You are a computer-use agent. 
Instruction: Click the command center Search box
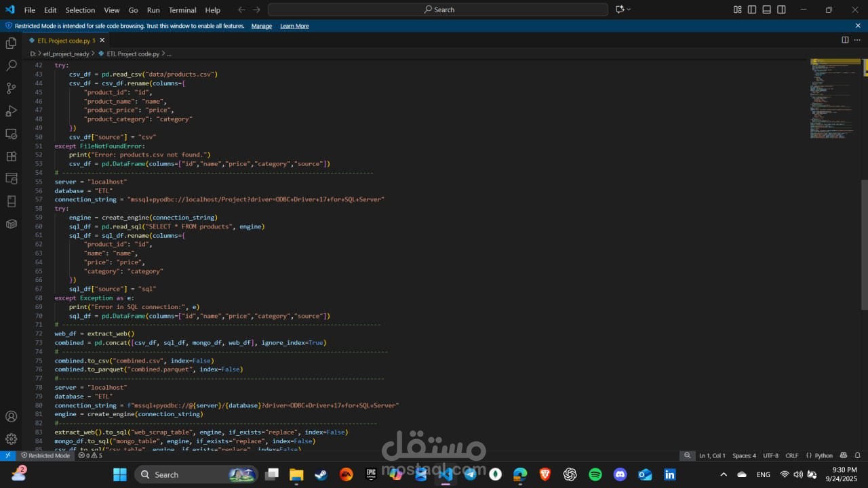point(438,9)
